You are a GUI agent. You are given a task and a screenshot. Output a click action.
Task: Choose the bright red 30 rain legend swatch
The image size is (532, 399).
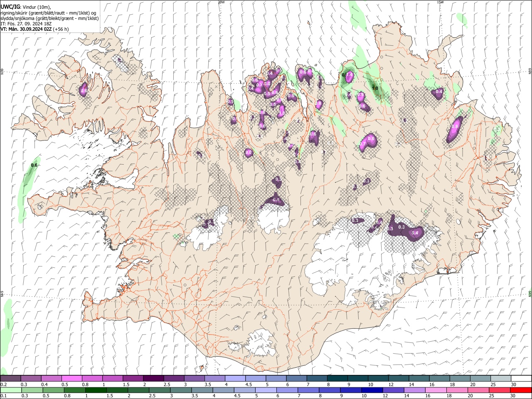tap(521, 390)
